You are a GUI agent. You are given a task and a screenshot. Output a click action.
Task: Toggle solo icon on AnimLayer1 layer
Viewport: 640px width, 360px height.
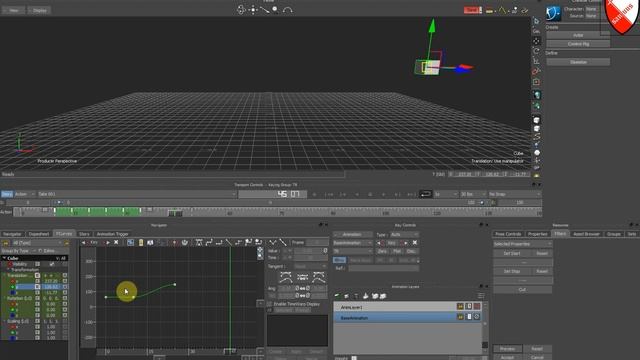pyautogui.click(x=469, y=307)
